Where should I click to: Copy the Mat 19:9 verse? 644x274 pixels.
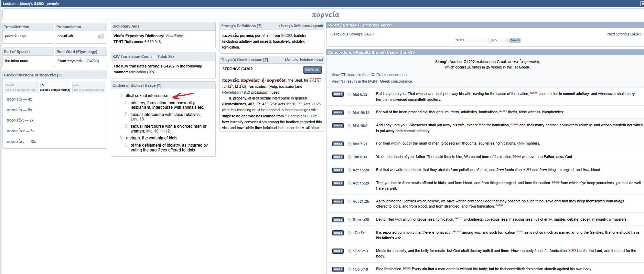coord(350,126)
